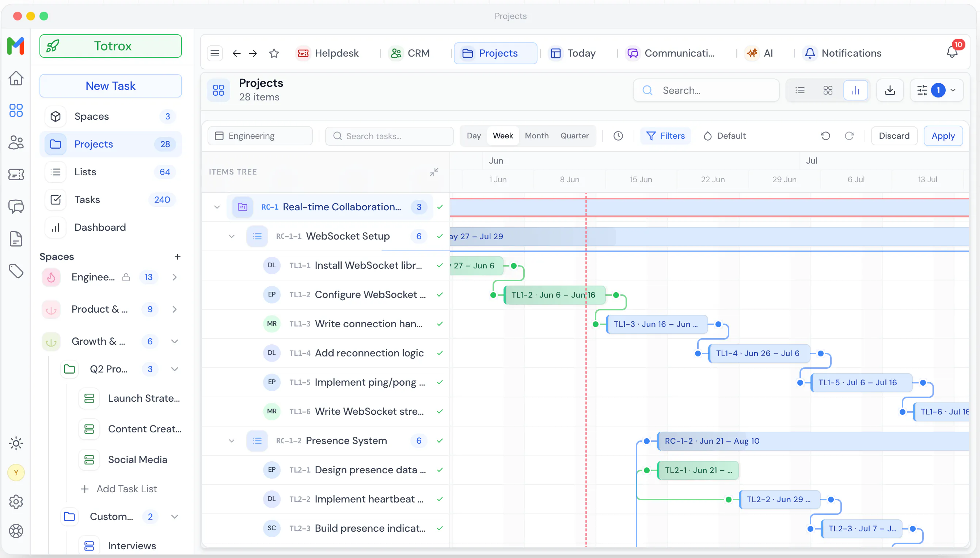
Task: Open the user avatar Y
Action: pos(16,473)
